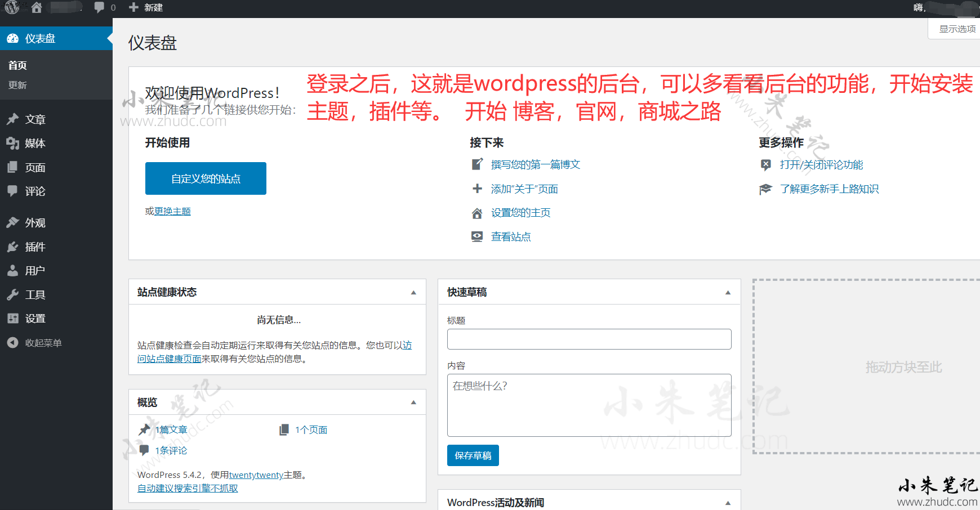
Task: Collapse the 站点健康状态 panel arrow
Action: [x=413, y=293]
